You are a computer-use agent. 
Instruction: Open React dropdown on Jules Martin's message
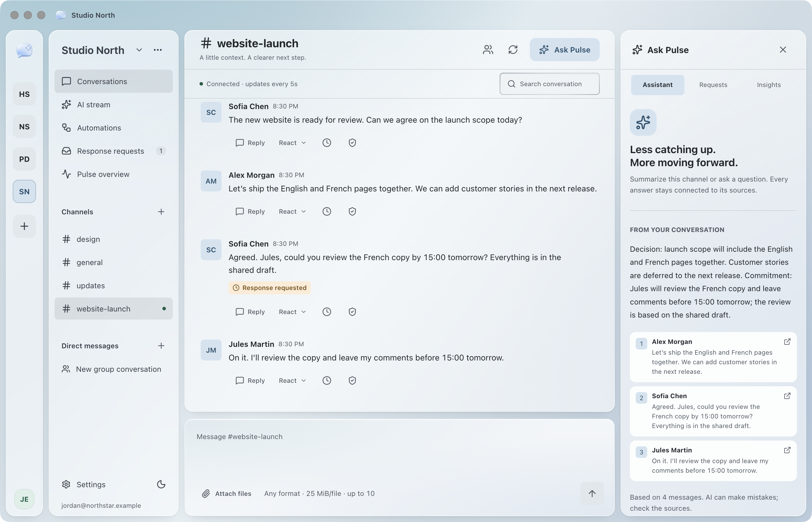(x=292, y=380)
